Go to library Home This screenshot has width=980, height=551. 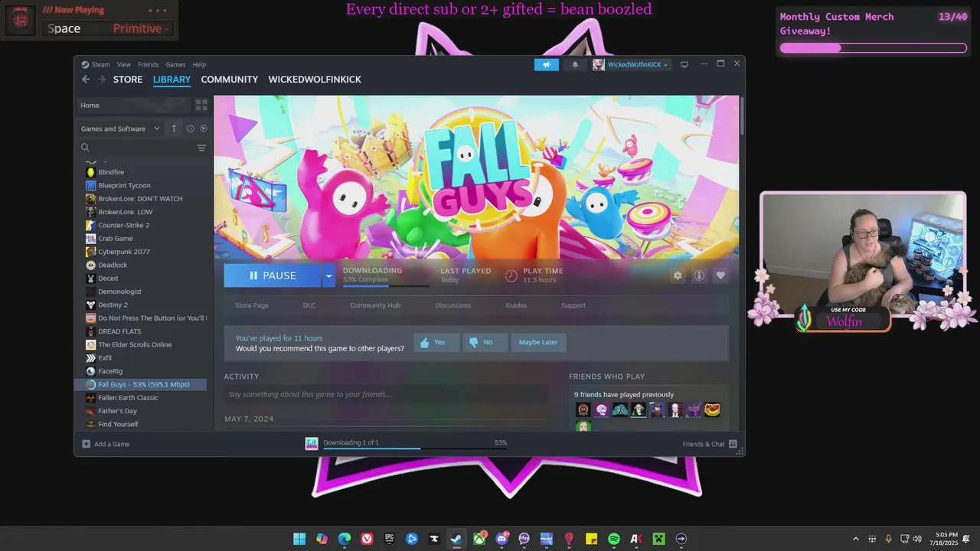point(133,105)
